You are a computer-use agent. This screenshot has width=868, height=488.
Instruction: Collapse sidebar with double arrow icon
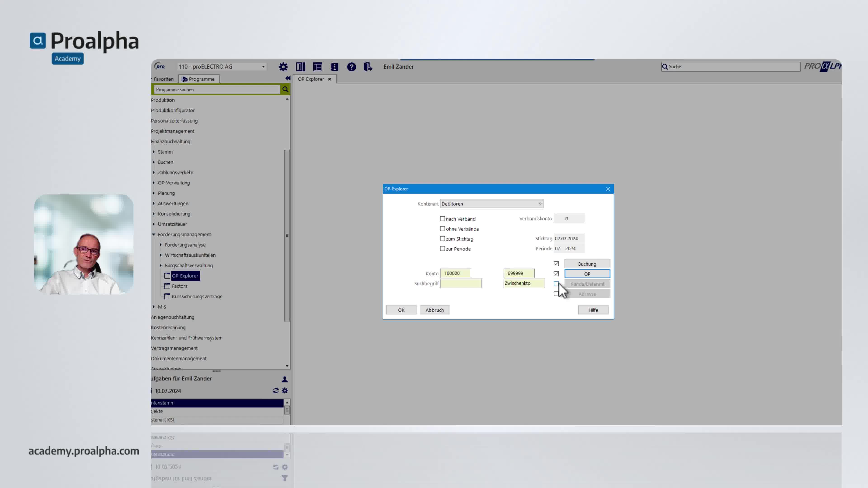pyautogui.click(x=288, y=78)
